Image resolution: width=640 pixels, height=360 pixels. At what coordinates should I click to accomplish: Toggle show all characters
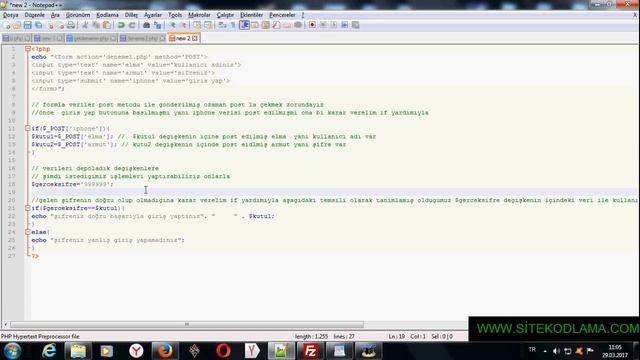[233, 25]
